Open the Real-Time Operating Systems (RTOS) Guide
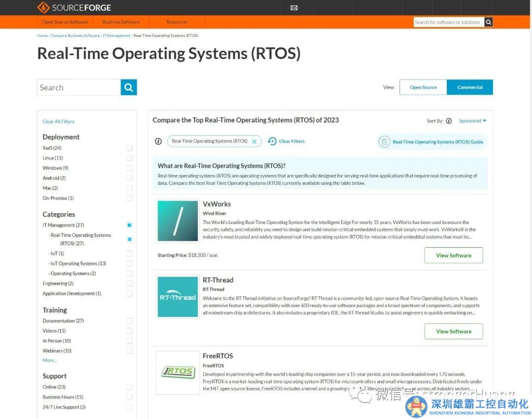 click(432, 142)
